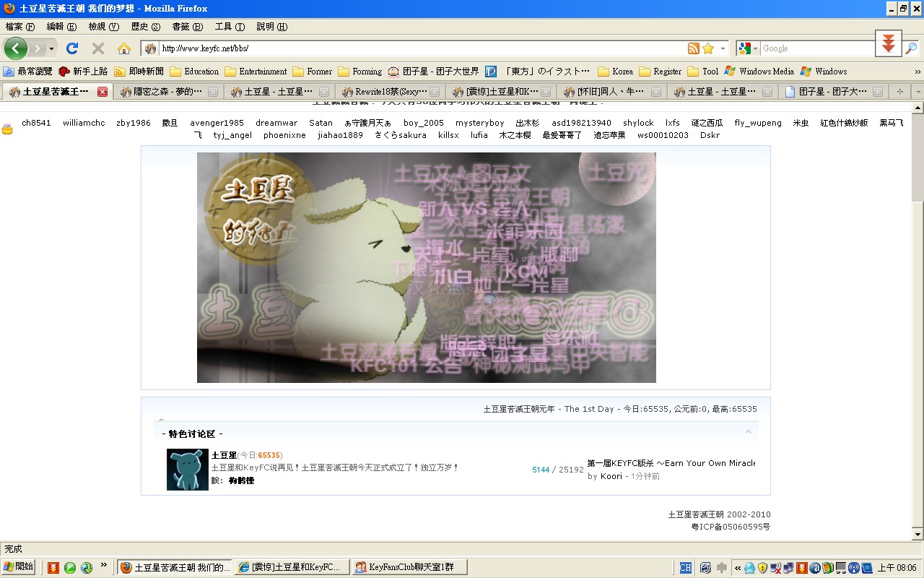The width and height of the screenshot is (924, 578).
Task: Open the recent history dropdown beside Forward
Action: pos(51,48)
